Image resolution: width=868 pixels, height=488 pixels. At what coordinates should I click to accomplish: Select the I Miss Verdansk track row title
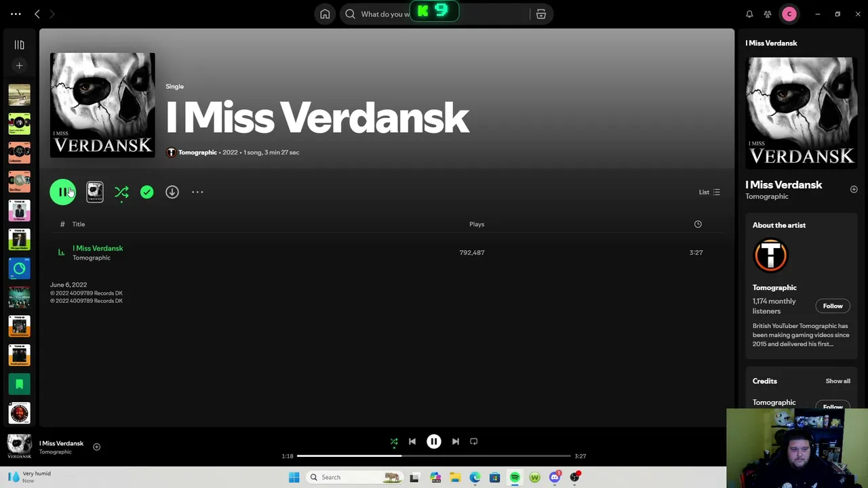98,248
